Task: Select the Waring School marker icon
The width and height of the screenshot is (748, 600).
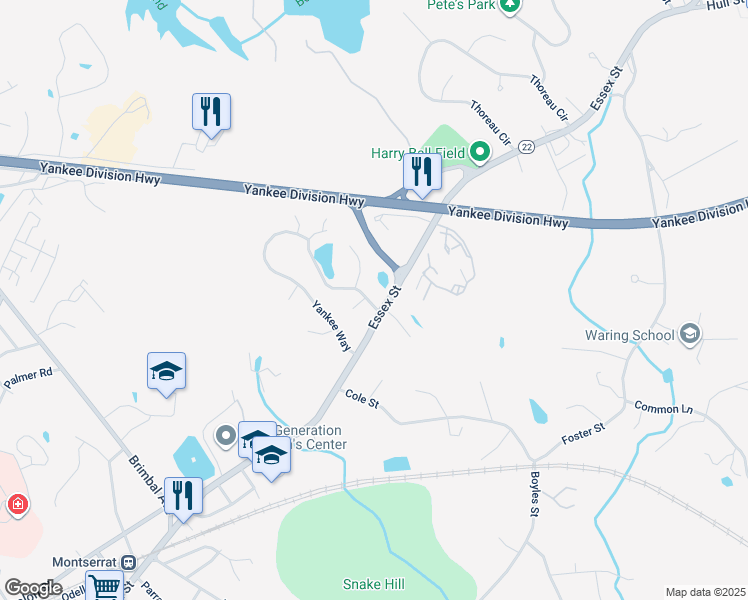Action: [x=690, y=334]
